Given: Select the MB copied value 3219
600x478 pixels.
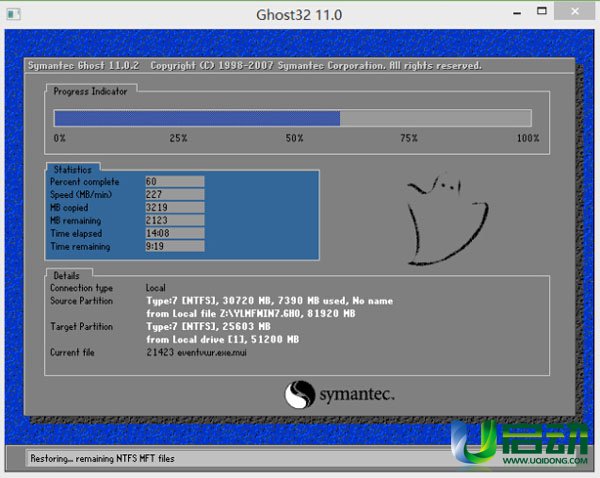Looking at the screenshot, I should coord(174,207).
